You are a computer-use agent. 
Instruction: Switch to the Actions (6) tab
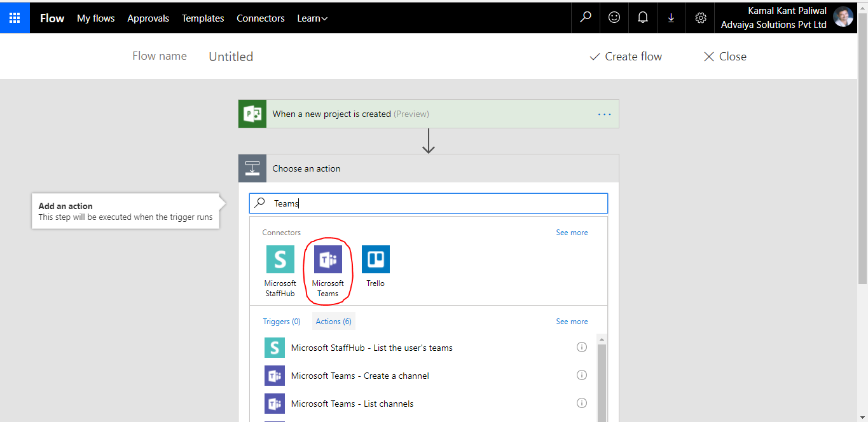334,322
